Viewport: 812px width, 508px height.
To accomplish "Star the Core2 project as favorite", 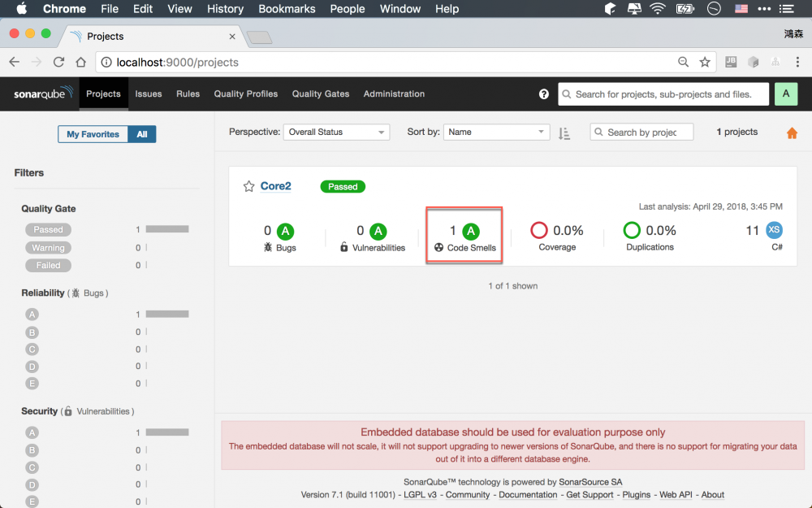I will (249, 186).
